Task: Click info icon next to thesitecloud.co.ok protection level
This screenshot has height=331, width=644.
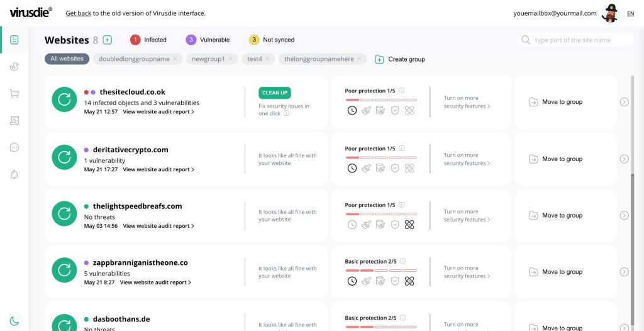Action: point(402,91)
